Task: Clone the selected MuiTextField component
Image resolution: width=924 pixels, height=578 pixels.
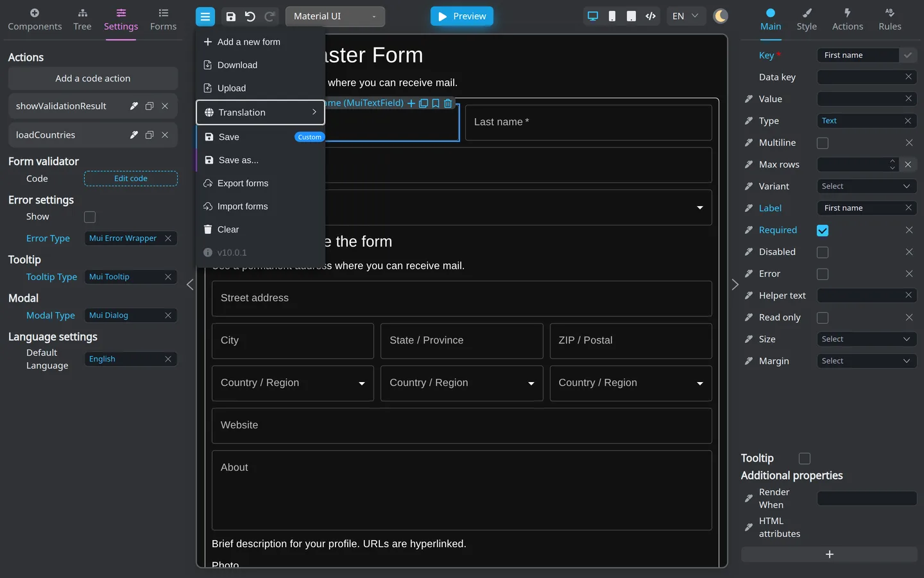Action: [x=424, y=103]
